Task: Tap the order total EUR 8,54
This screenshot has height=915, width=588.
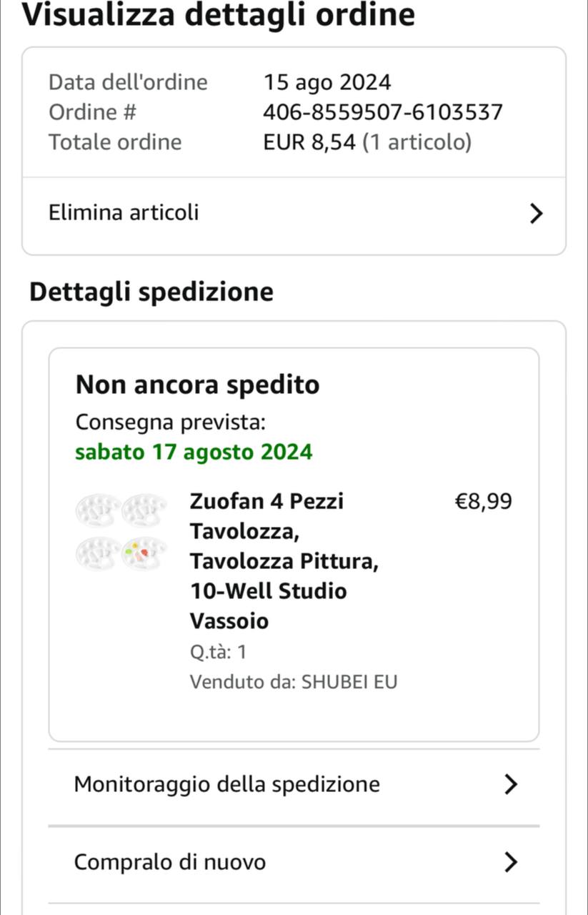Action: click(x=309, y=142)
